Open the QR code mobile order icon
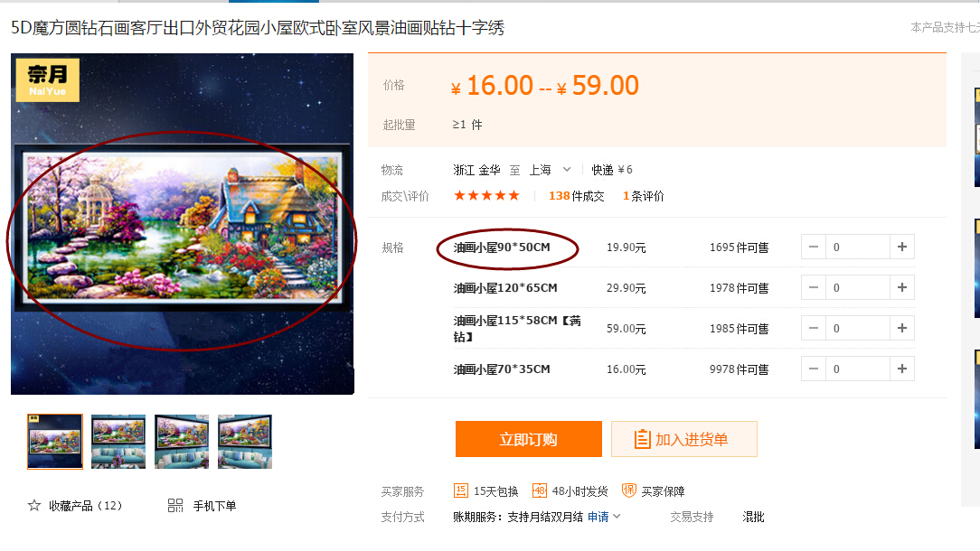The width and height of the screenshot is (980, 551). pos(175,506)
